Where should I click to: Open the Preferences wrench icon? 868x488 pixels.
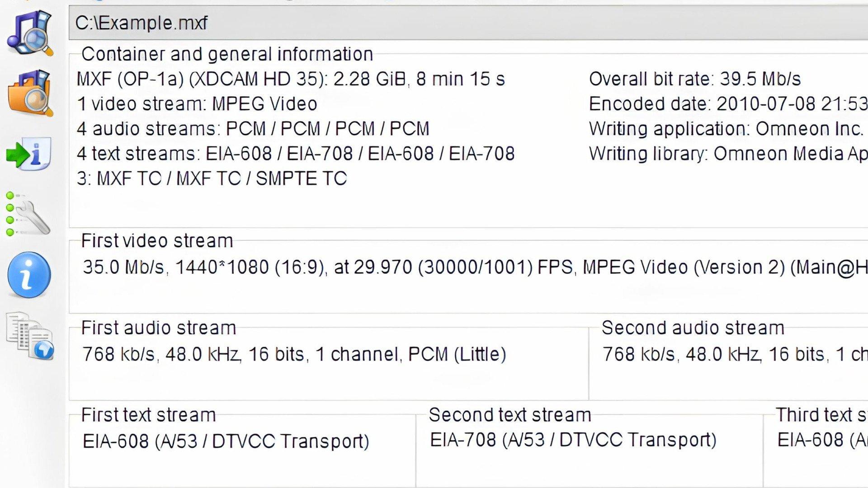(28, 214)
